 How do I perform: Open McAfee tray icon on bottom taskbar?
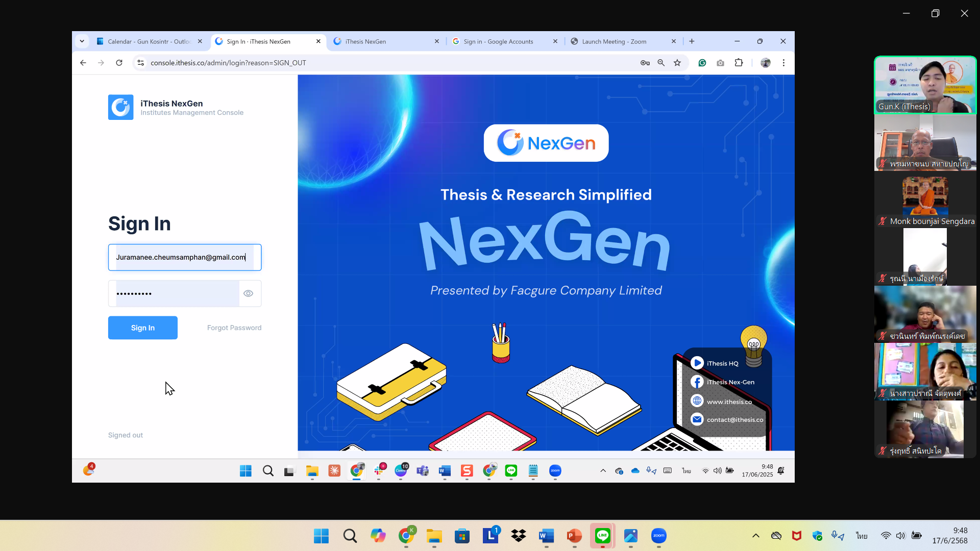click(796, 536)
